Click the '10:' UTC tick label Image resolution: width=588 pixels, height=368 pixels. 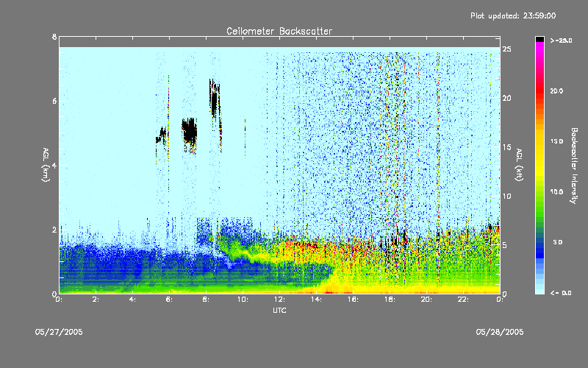[243, 300]
